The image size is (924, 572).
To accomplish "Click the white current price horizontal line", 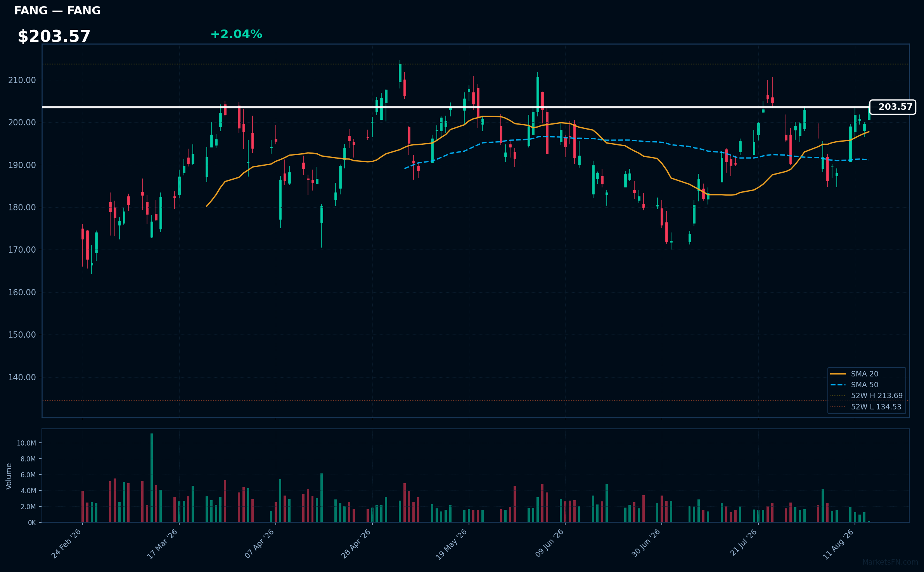I will [x=456, y=107].
